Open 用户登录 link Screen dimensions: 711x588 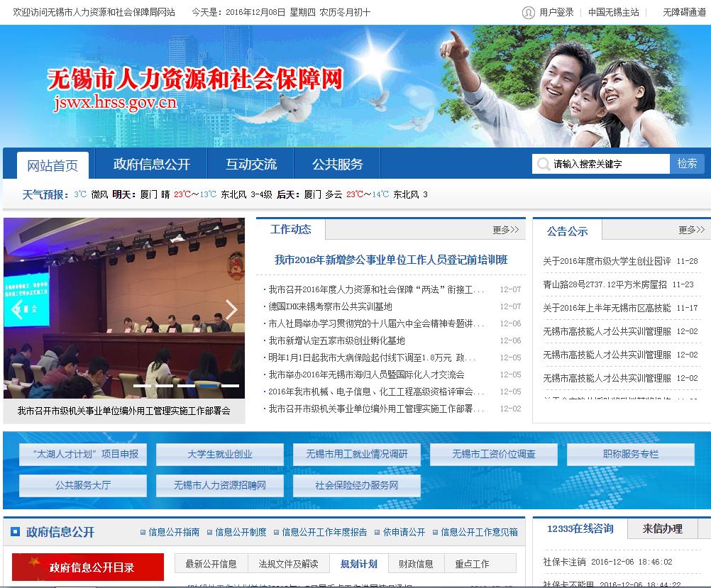click(556, 12)
